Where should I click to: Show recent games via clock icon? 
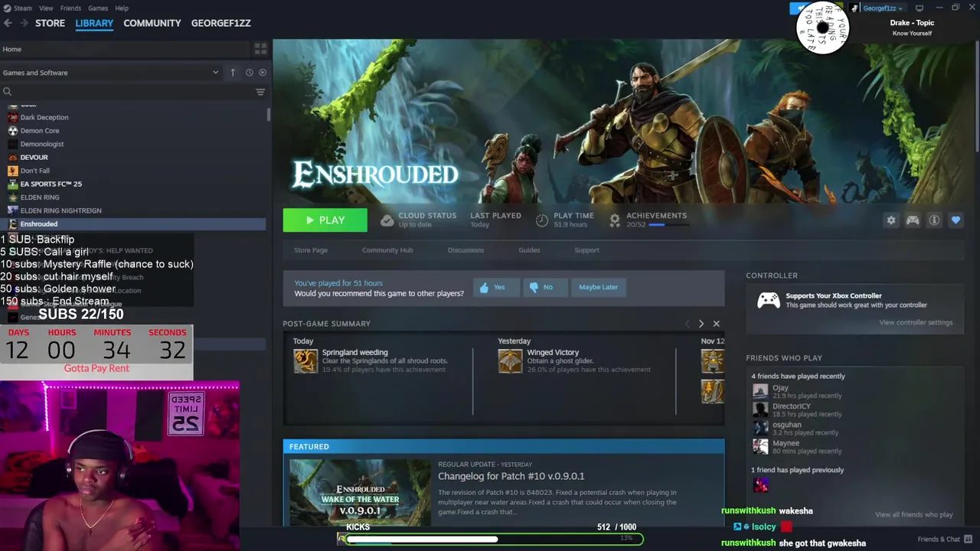[249, 73]
